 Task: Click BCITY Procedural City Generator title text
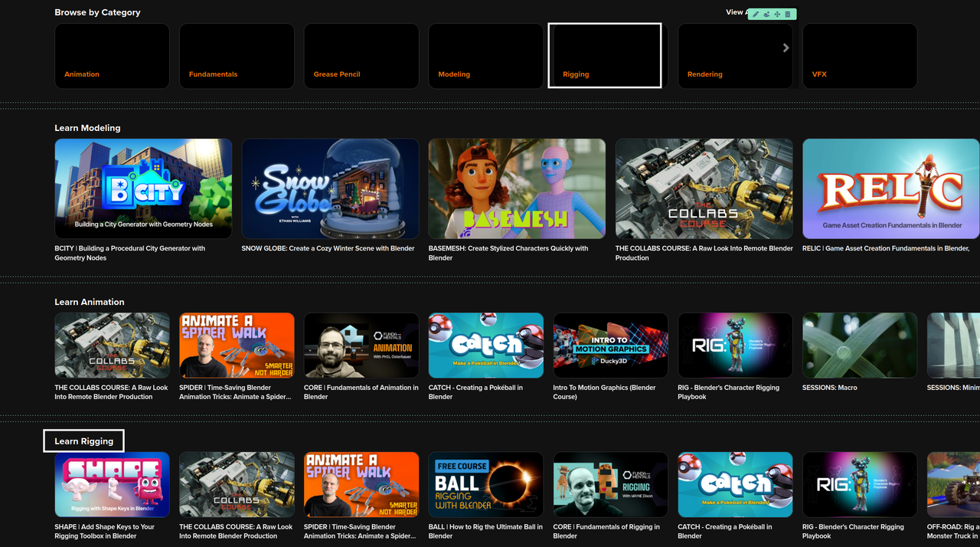click(130, 253)
